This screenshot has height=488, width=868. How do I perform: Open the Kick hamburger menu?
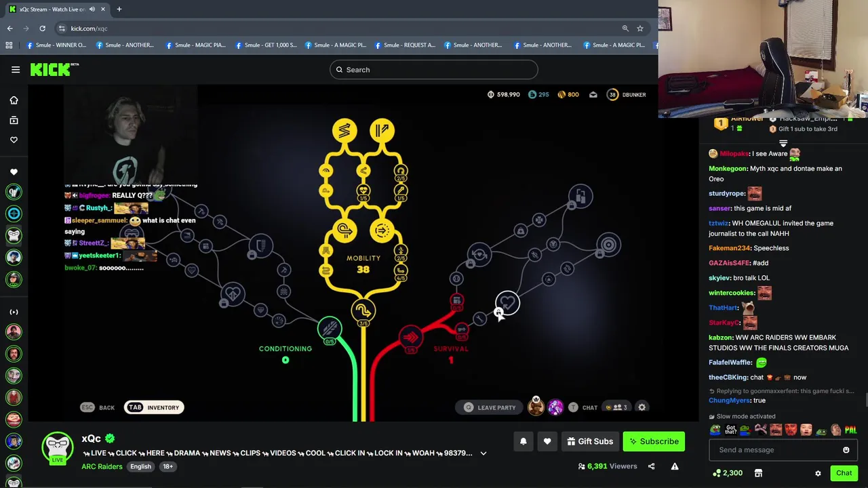(16, 69)
